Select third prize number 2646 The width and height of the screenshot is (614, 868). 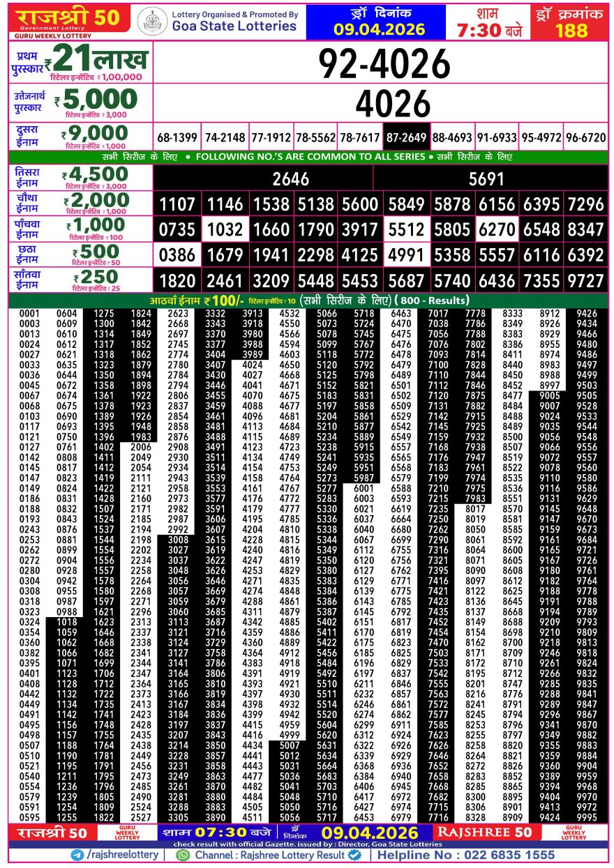tap(291, 179)
